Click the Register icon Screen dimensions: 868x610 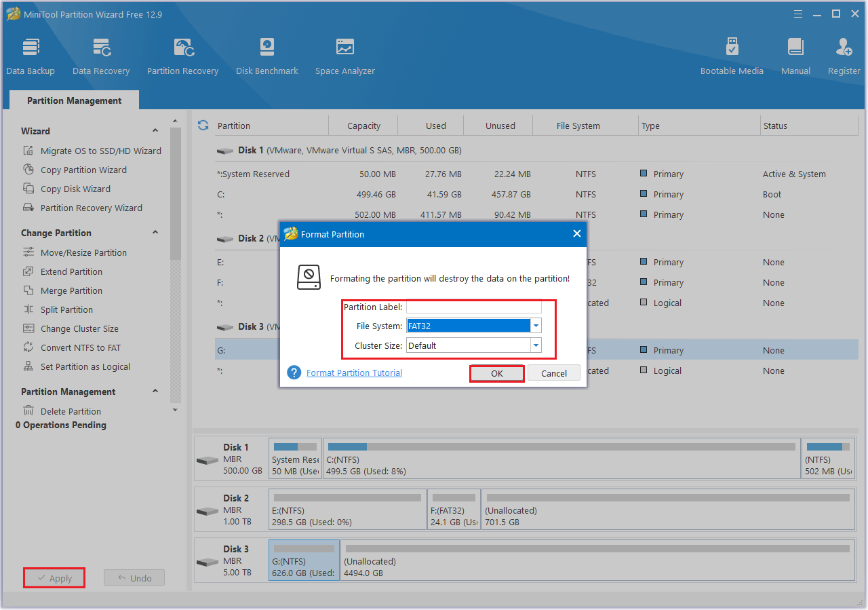coord(843,54)
